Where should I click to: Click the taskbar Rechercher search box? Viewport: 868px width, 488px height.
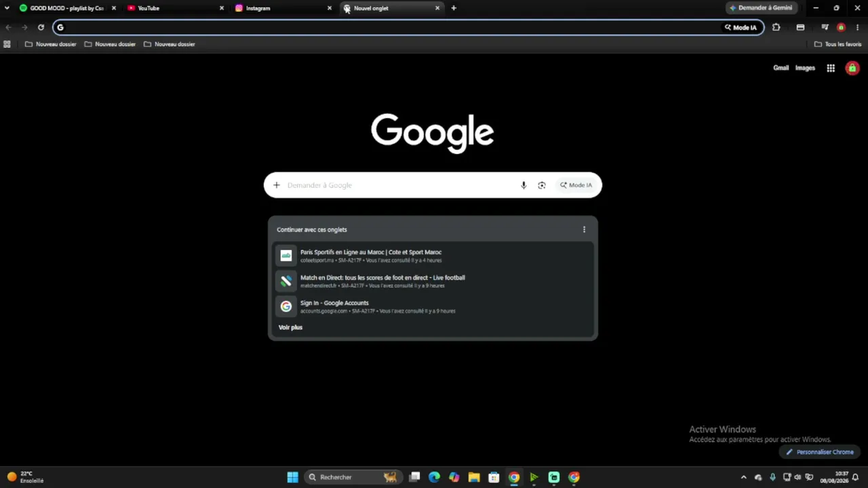coord(352,477)
